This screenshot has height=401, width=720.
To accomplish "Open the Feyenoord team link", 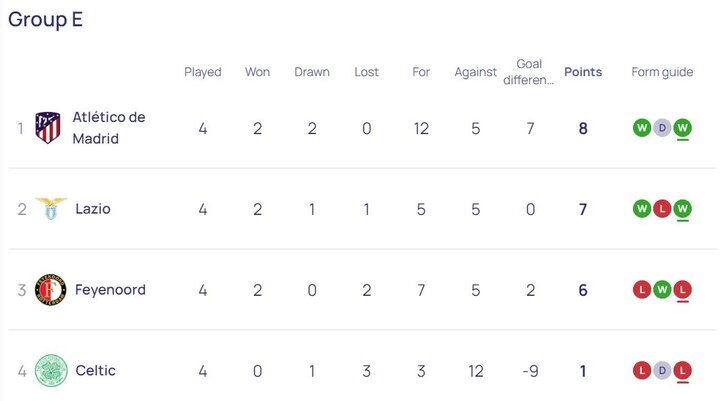I will 110,290.
